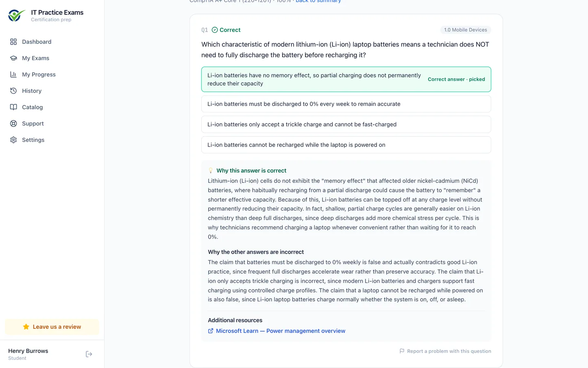Click the My Progress bar chart icon
The height and width of the screenshot is (368, 588).
tap(13, 74)
